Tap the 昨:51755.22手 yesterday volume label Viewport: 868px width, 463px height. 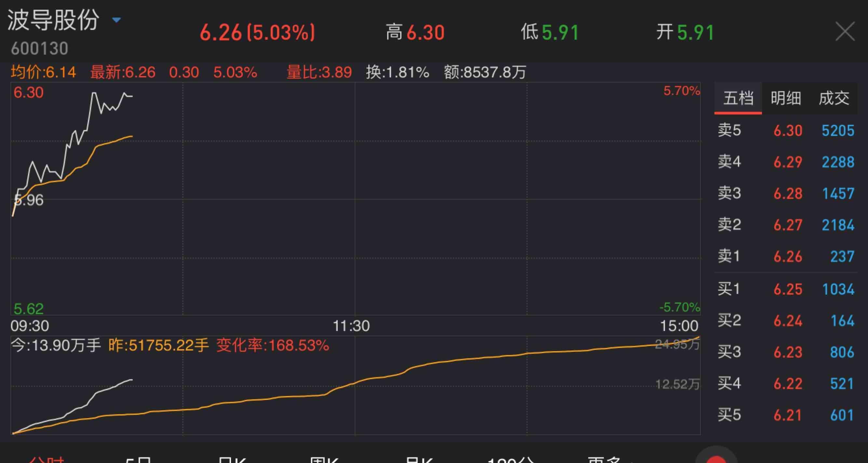tap(158, 346)
